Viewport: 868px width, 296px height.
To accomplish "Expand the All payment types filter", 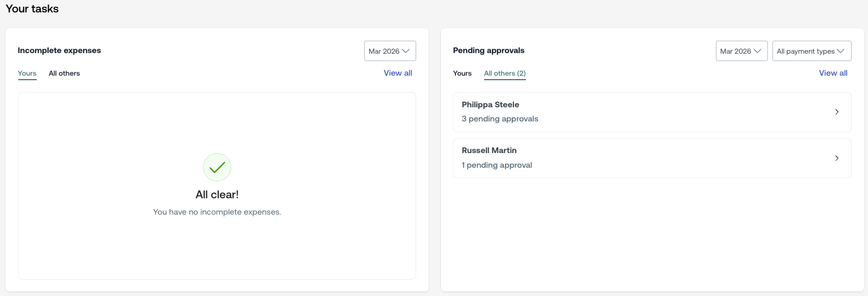I will [811, 51].
